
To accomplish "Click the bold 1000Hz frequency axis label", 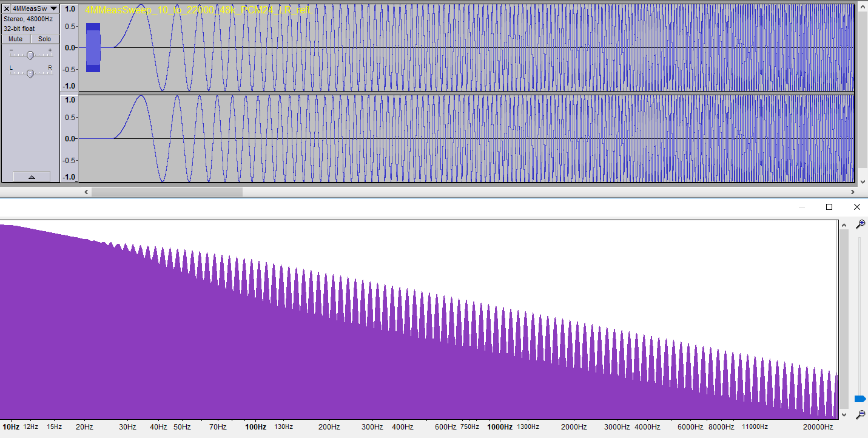I will (x=500, y=427).
